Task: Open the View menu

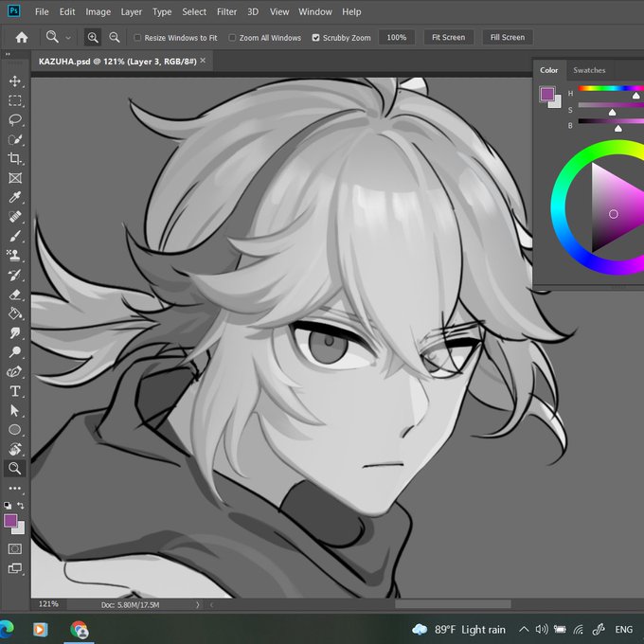Action: click(279, 12)
